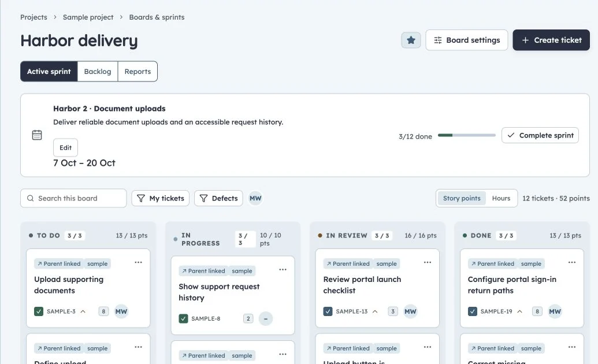Click MW avatar on SAMPLE-19 card
The height and width of the screenshot is (364, 598).
coord(555,311)
